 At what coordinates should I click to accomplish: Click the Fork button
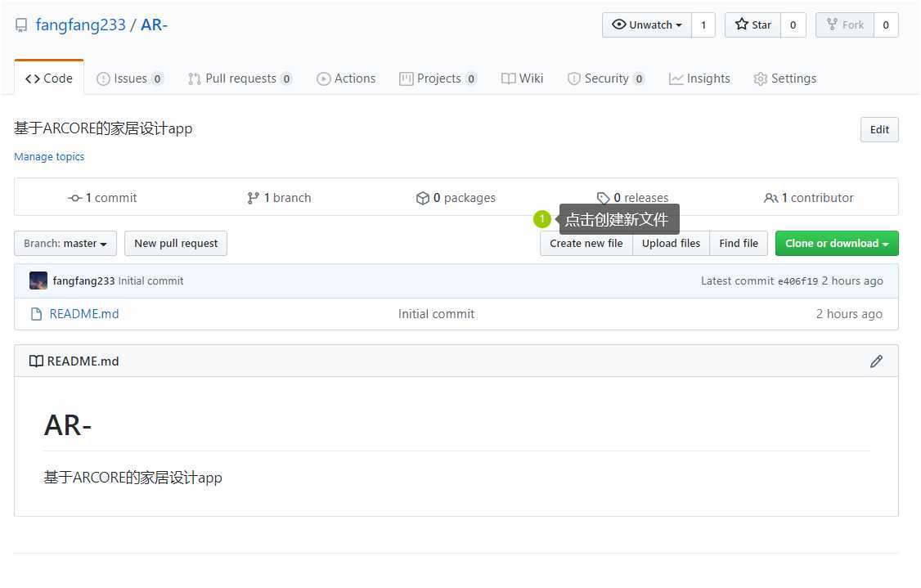point(845,25)
